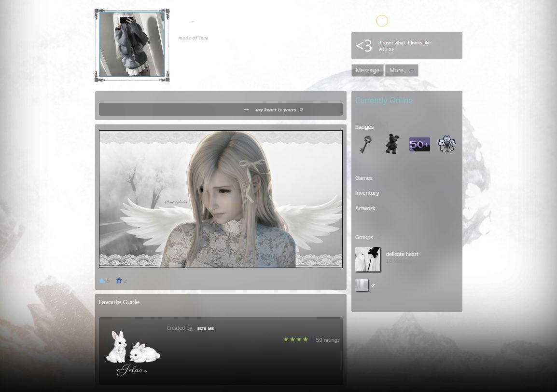Click the 59 ratings text
Screen dimensions: 557x392
click(328, 340)
